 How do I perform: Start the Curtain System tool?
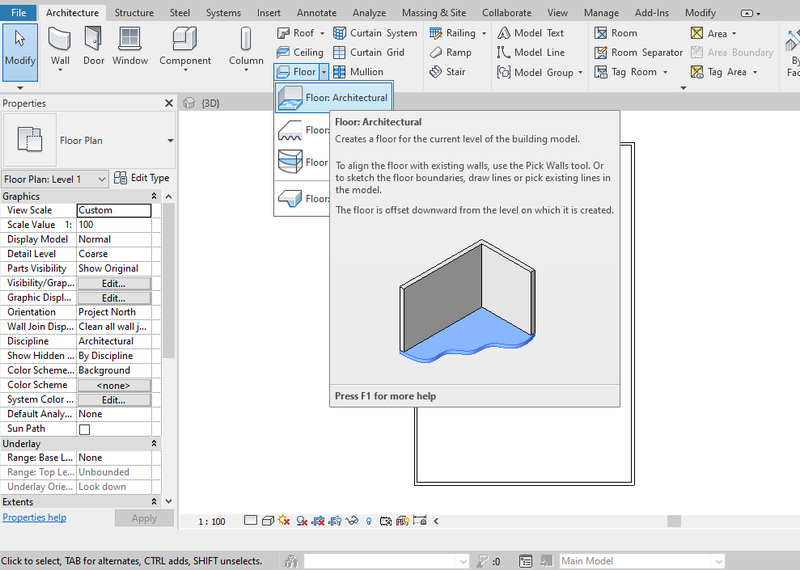tap(375, 33)
